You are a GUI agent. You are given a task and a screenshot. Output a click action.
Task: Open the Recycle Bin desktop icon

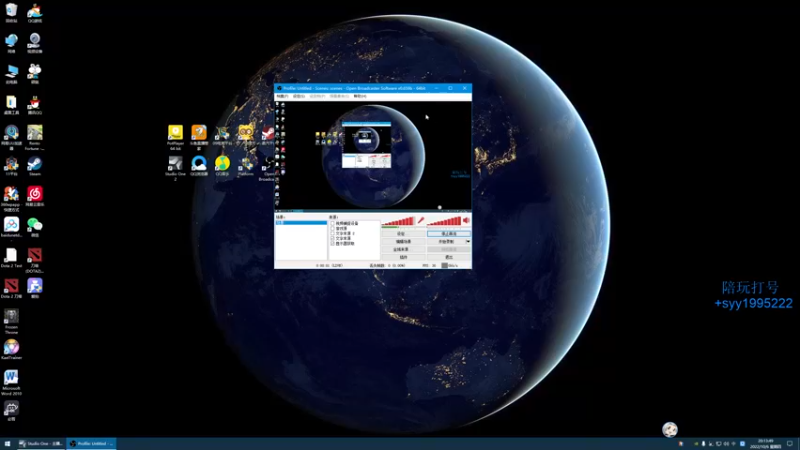click(11, 13)
